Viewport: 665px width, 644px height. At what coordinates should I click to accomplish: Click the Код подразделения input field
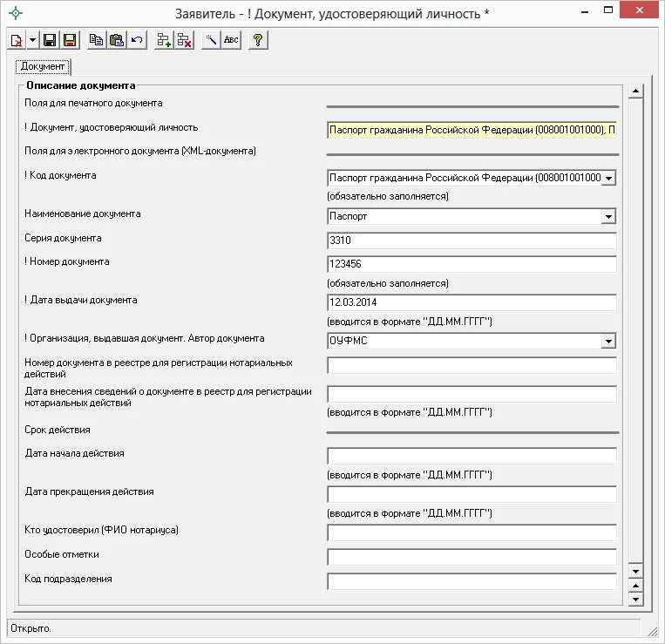pyautogui.click(x=472, y=581)
